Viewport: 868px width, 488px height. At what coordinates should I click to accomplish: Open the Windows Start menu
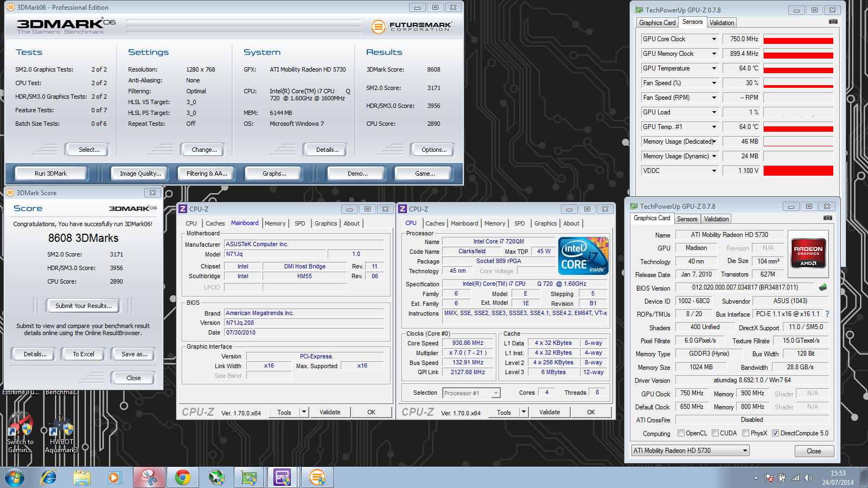coord(15,478)
